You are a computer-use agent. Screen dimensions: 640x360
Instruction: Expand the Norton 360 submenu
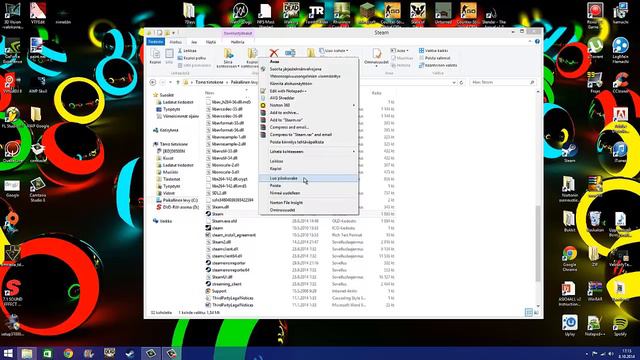[309, 105]
